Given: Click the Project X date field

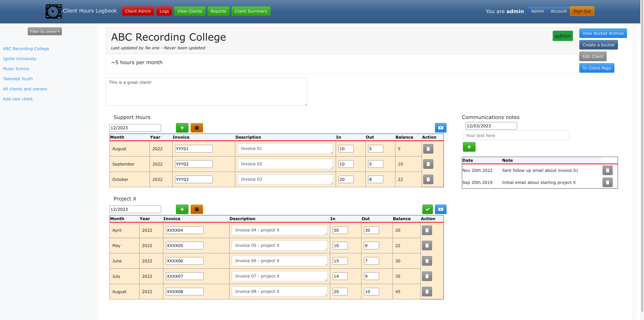Looking at the screenshot, I should [135, 209].
